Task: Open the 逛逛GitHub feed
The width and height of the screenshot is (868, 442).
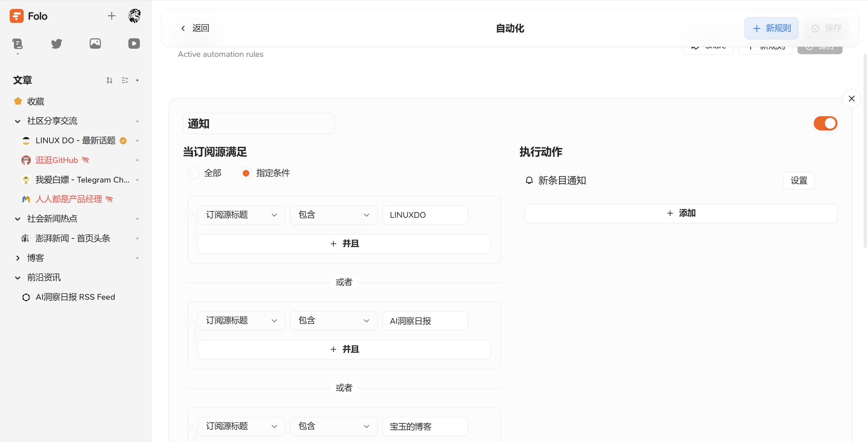Action: [57, 160]
